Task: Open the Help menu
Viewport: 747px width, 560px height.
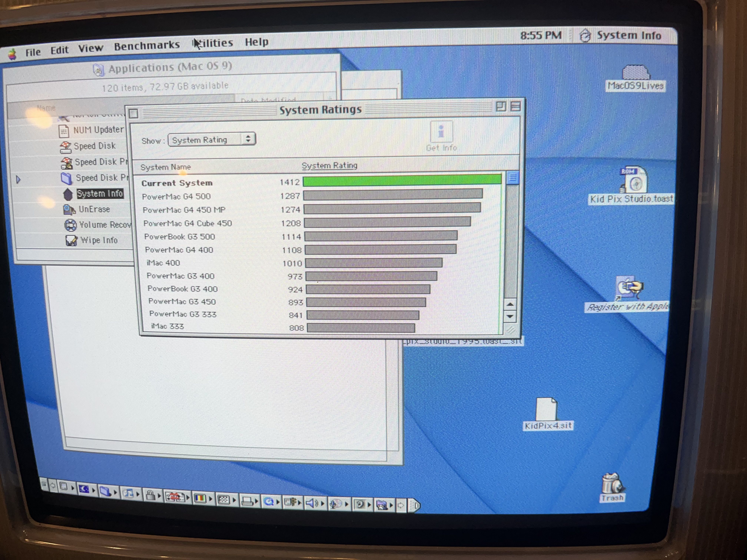Action: tap(256, 42)
